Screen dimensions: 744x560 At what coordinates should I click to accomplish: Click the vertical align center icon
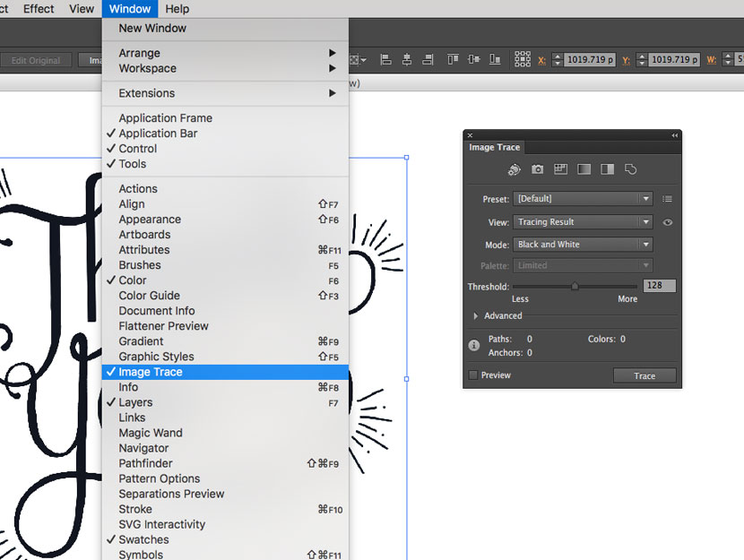473,59
